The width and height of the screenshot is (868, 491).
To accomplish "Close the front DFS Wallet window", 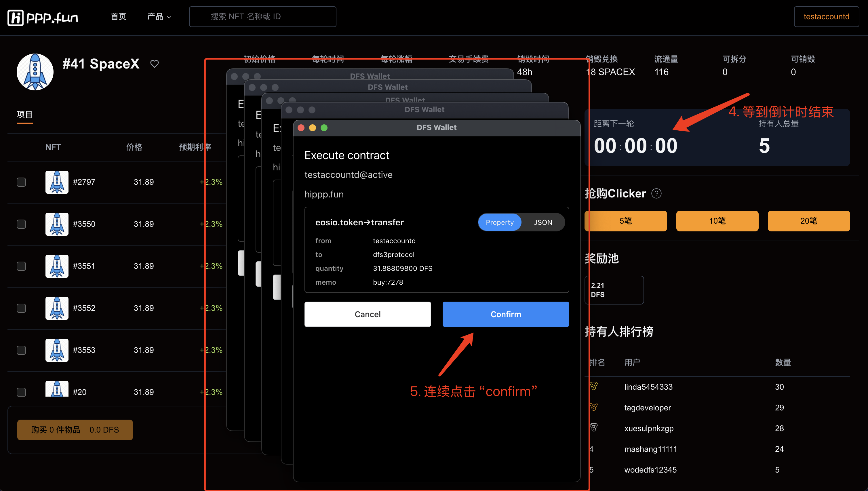I will 301,128.
